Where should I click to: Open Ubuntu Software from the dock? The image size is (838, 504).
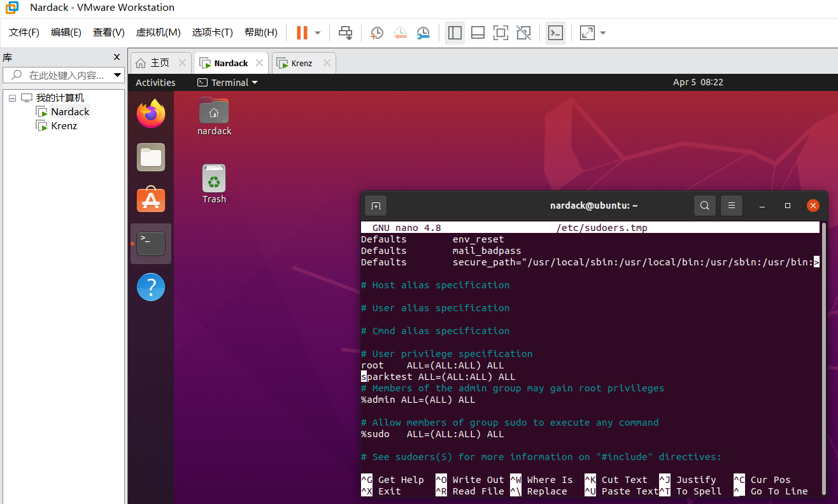(x=151, y=200)
